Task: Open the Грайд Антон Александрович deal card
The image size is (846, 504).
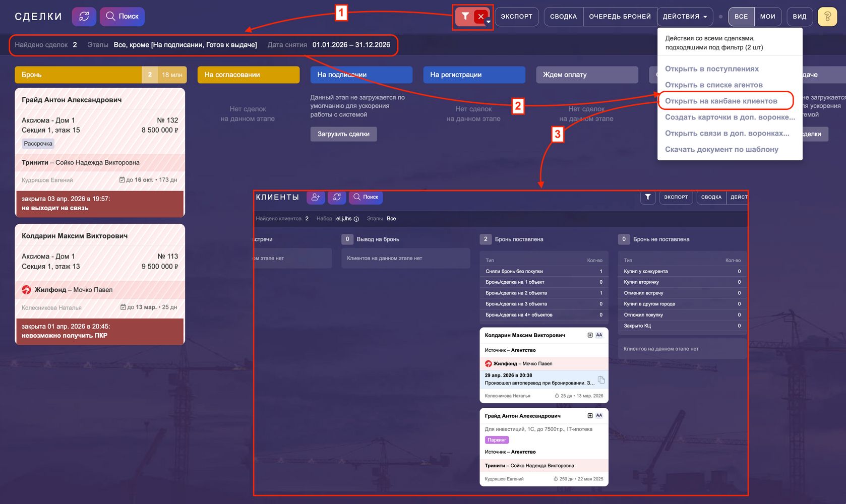Action: tap(100, 152)
